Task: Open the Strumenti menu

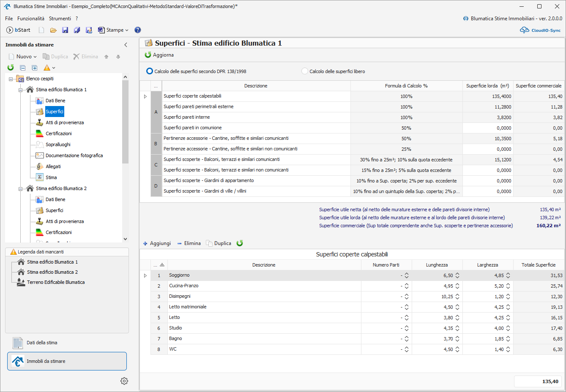Action: pos(60,19)
